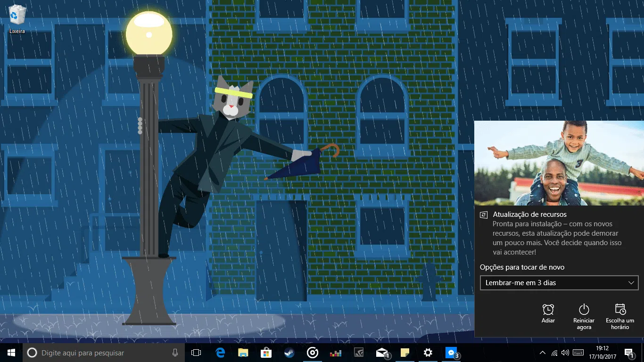Click the volume speaker tray icon
The image size is (644, 362).
coord(565,353)
